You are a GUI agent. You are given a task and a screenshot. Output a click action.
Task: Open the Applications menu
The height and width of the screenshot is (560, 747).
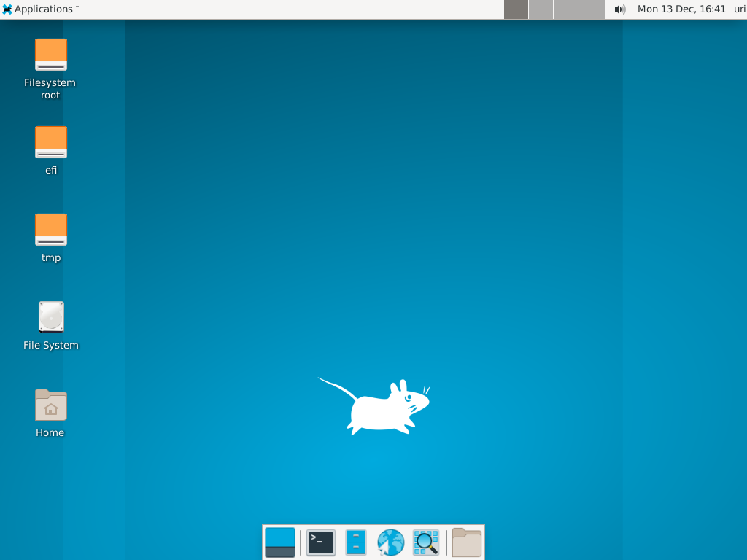[x=38, y=9]
